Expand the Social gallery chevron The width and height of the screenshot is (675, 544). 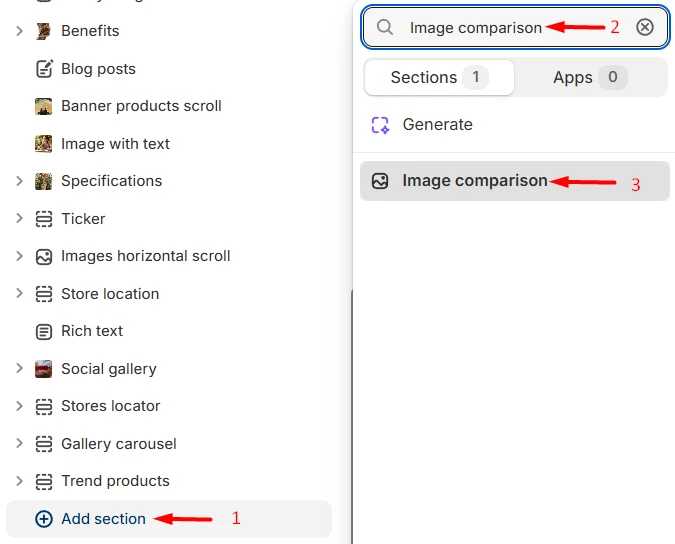click(x=19, y=368)
